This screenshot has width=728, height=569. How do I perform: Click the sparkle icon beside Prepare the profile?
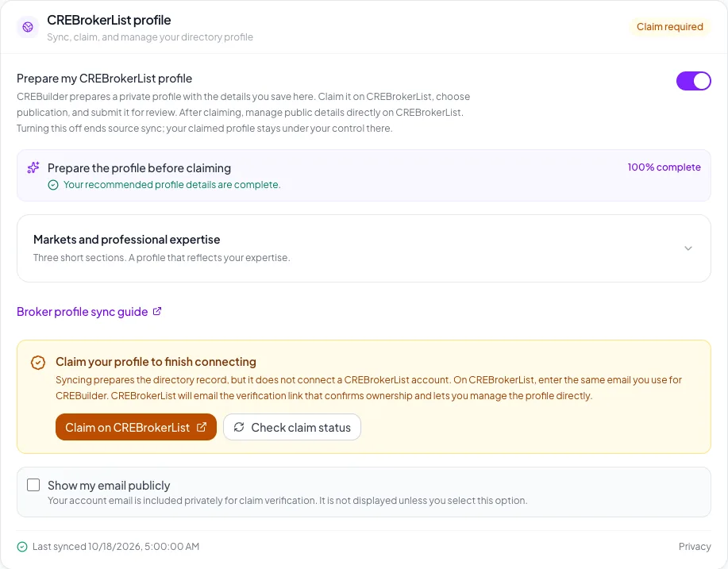click(33, 167)
